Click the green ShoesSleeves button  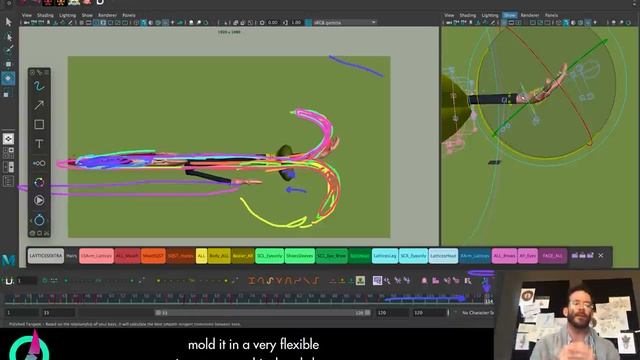300,256
